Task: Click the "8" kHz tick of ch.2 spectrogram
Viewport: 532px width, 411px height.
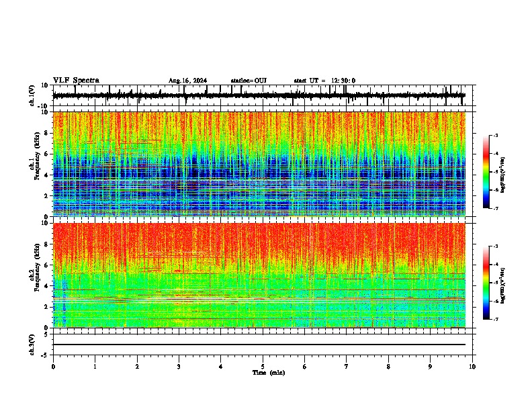Action: coord(46,244)
